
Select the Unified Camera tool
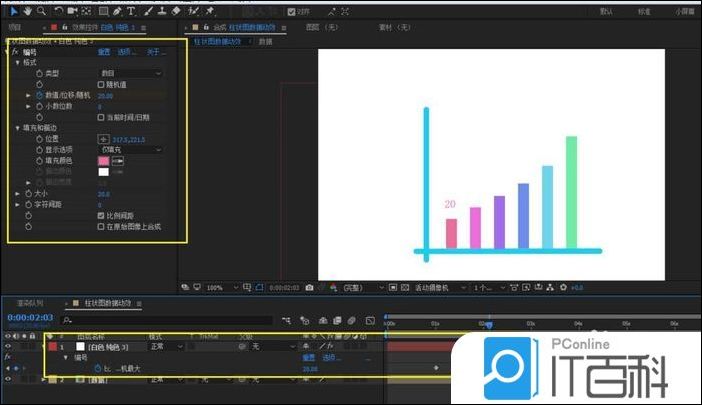click(x=72, y=11)
